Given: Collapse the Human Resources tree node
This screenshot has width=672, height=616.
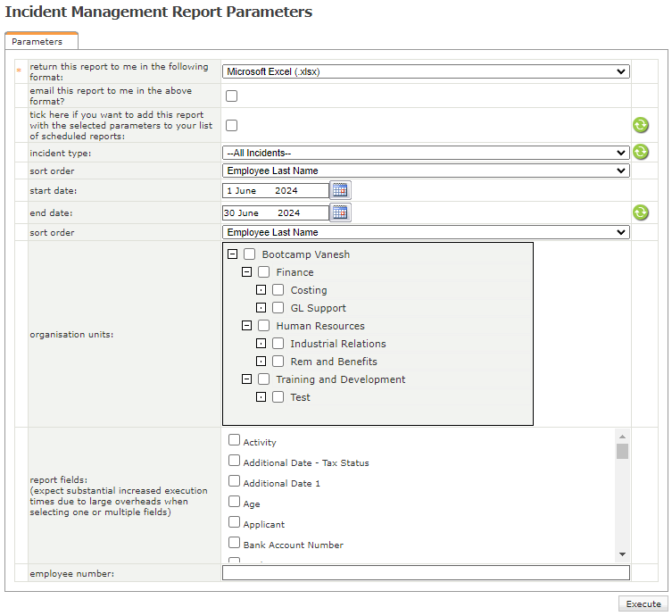Looking at the screenshot, I should point(246,326).
